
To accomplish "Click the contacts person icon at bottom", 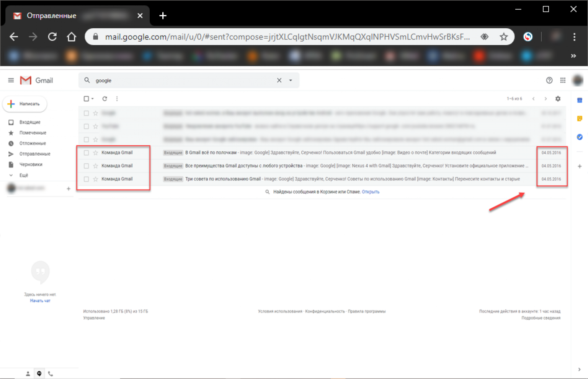I will coord(28,374).
